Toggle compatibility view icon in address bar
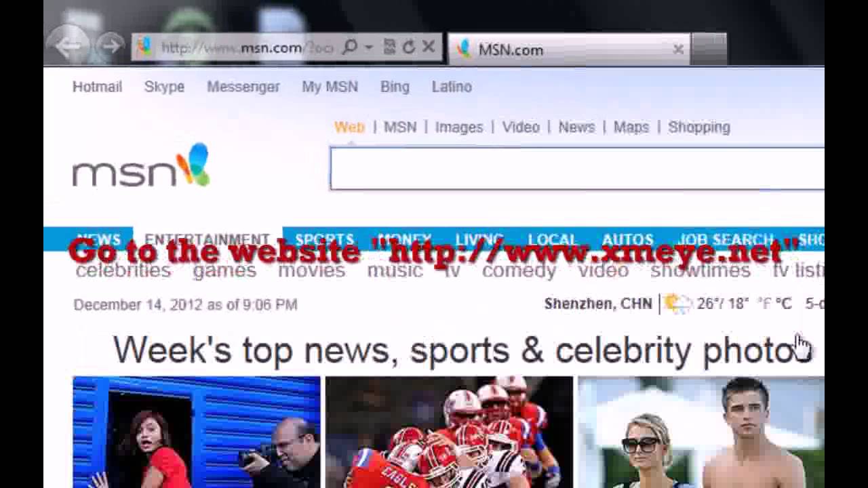The width and height of the screenshot is (868, 488). tap(389, 47)
